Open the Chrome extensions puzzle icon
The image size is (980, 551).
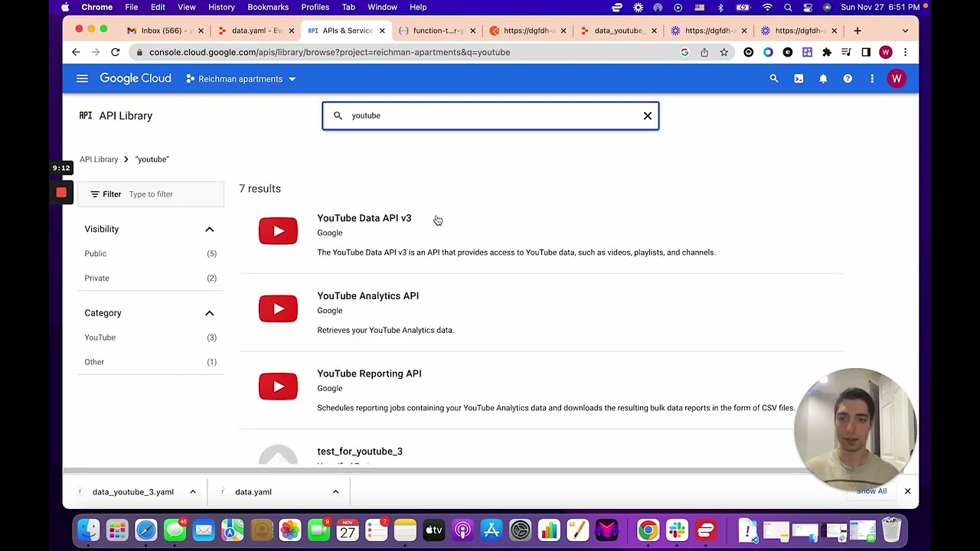(827, 52)
